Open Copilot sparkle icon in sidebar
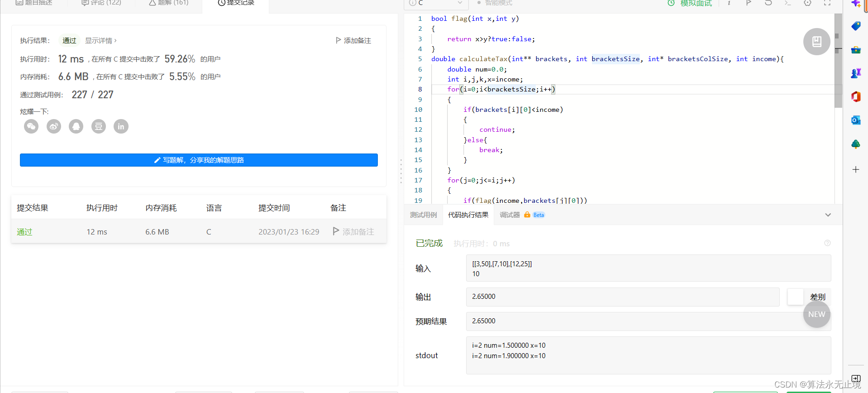This screenshot has width=868, height=393. tap(856, 4)
